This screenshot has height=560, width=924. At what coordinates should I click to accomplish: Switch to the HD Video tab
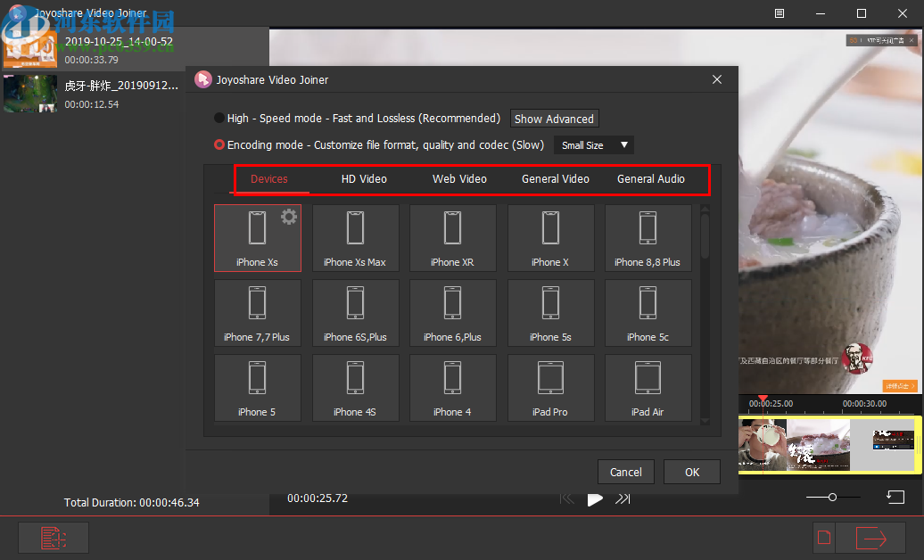(x=363, y=178)
